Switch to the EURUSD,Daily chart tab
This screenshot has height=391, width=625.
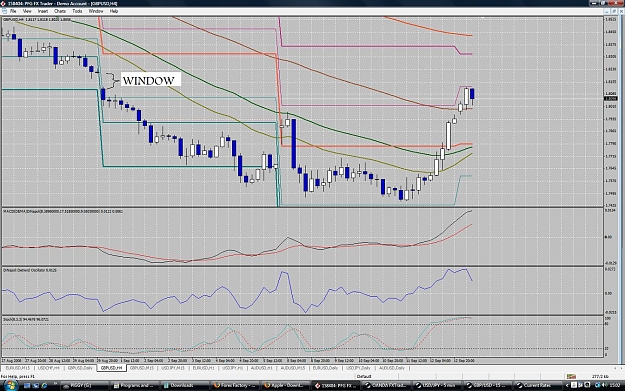click(325, 368)
